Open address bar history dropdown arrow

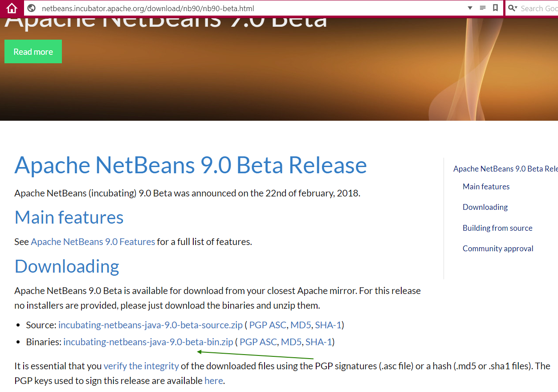[x=470, y=8]
